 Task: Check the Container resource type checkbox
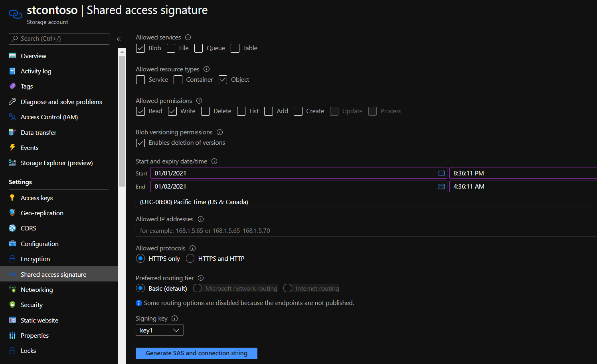tap(178, 80)
